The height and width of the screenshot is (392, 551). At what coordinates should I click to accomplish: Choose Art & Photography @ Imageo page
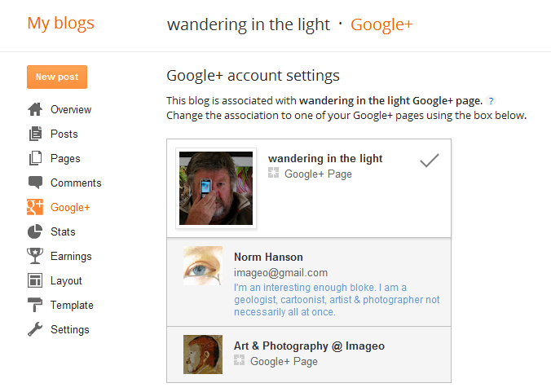point(309,355)
